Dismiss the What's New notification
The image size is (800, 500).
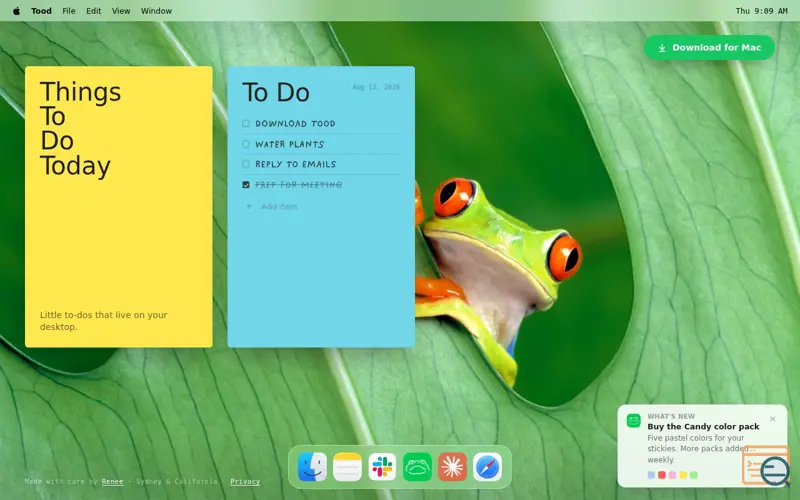click(772, 418)
